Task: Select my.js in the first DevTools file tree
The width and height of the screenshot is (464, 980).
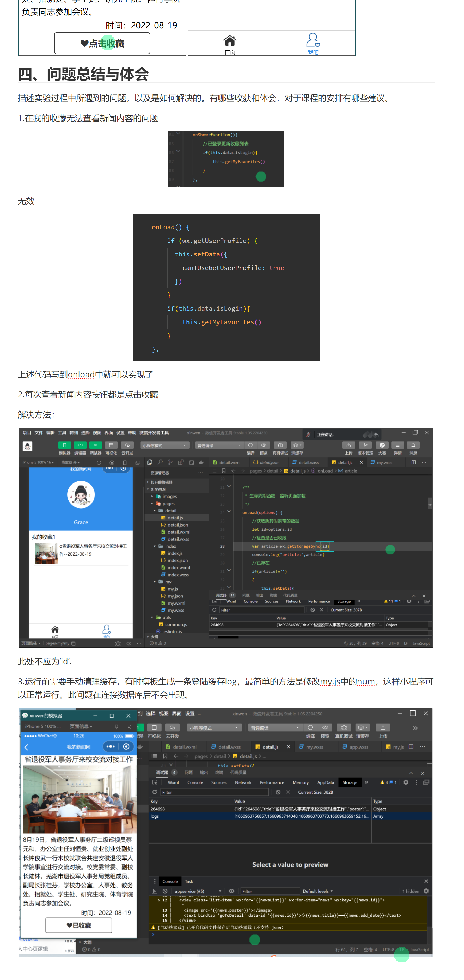Action: tap(173, 589)
